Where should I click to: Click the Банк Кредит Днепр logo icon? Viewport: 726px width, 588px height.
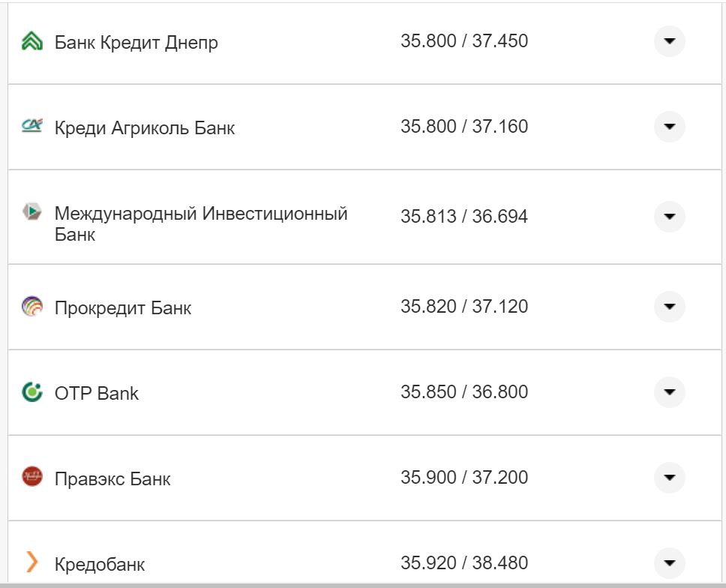pos(31,42)
